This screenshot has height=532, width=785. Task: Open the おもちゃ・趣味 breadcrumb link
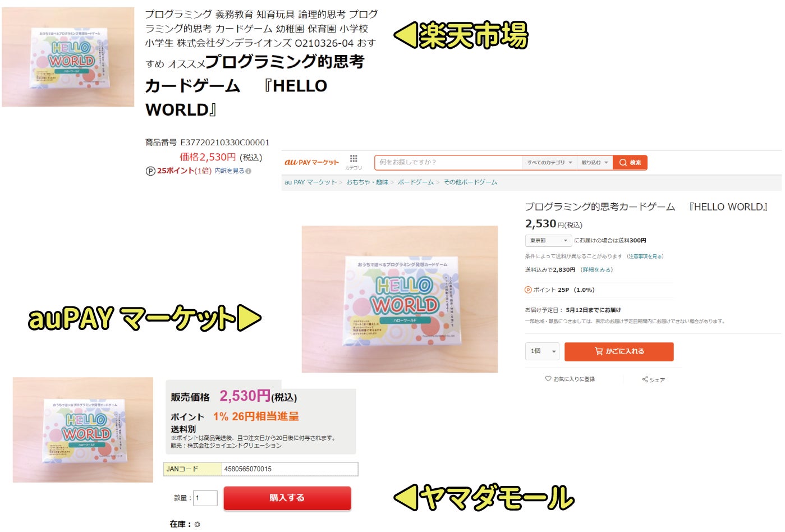click(x=367, y=182)
